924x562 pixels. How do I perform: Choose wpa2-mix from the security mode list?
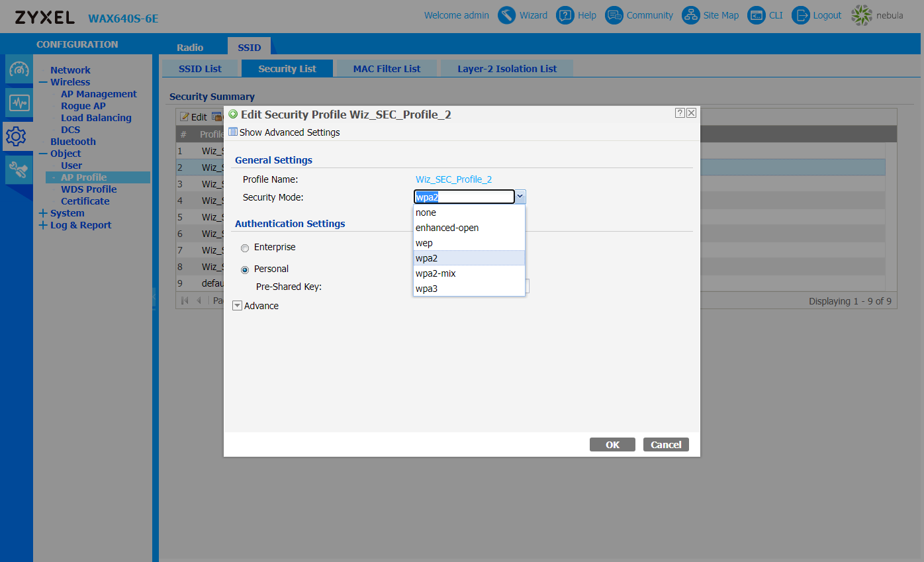[x=469, y=273]
